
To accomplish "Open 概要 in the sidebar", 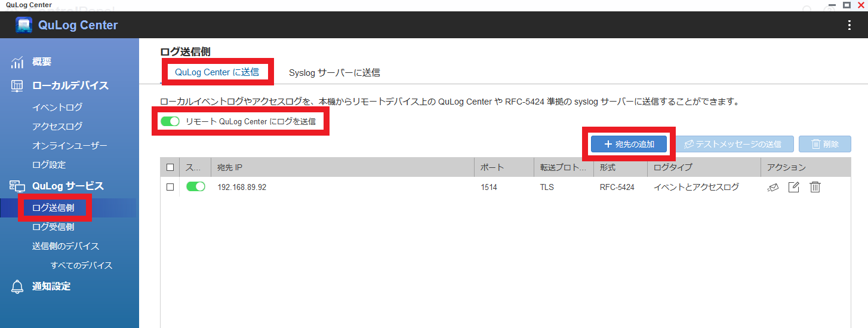I will [42, 62].
